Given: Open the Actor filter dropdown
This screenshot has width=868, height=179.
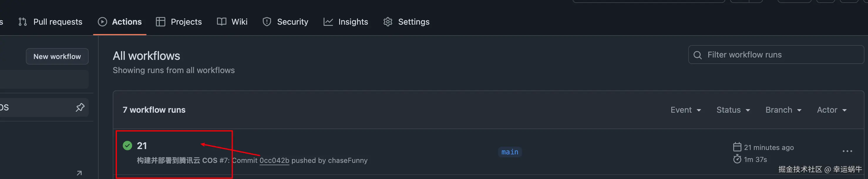Looking at the screenshot, I should 831,110.
